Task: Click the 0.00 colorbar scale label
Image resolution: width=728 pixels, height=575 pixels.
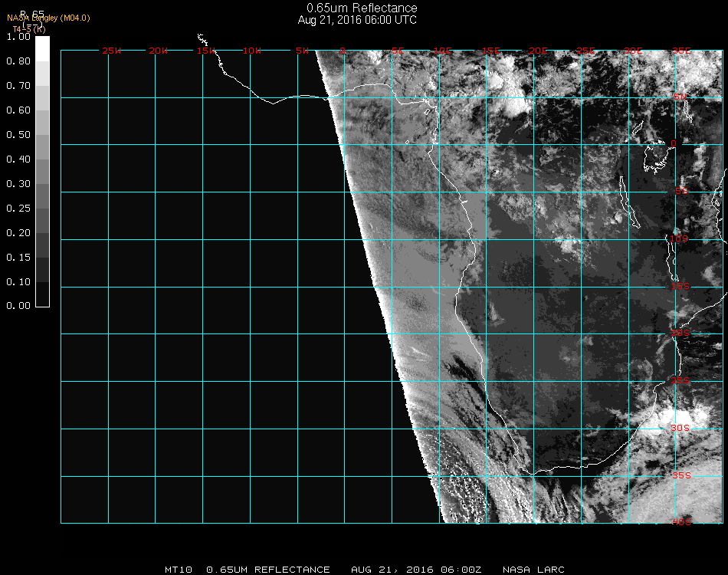Action: pos(18,306)
